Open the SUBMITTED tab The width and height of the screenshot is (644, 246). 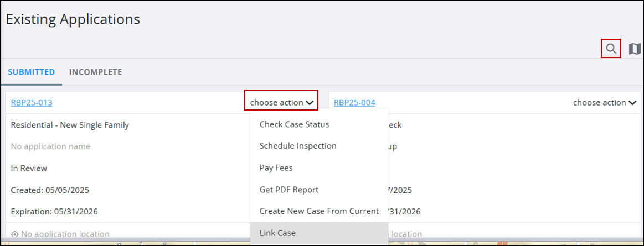[31, 72]
